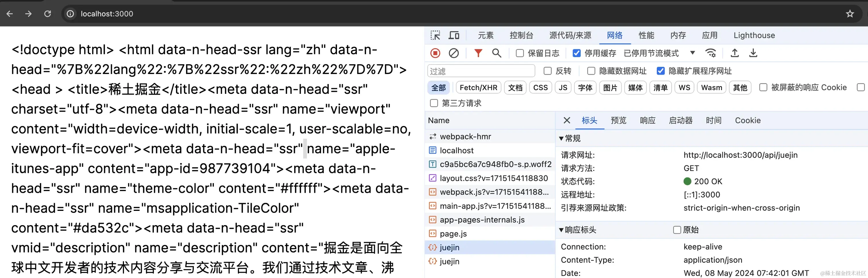Clear the network log
Screen dimensions: 868x278
coord(454,53)
